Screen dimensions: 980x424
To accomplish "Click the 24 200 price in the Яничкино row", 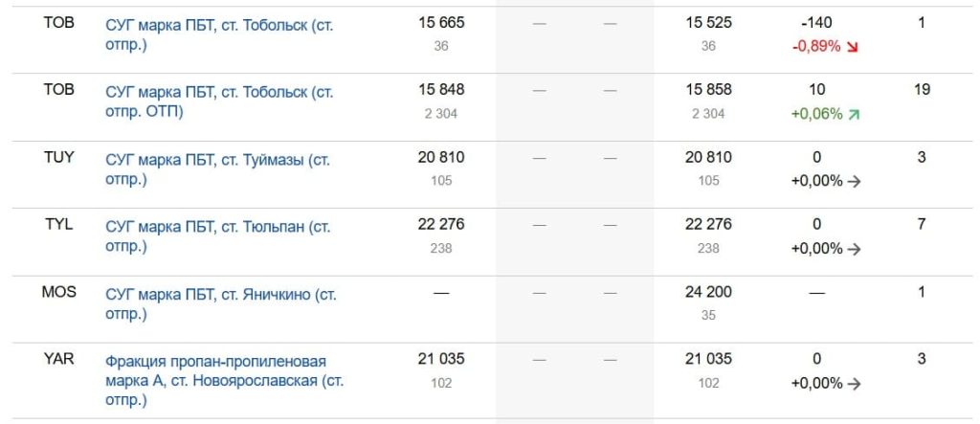I will 708,292.
